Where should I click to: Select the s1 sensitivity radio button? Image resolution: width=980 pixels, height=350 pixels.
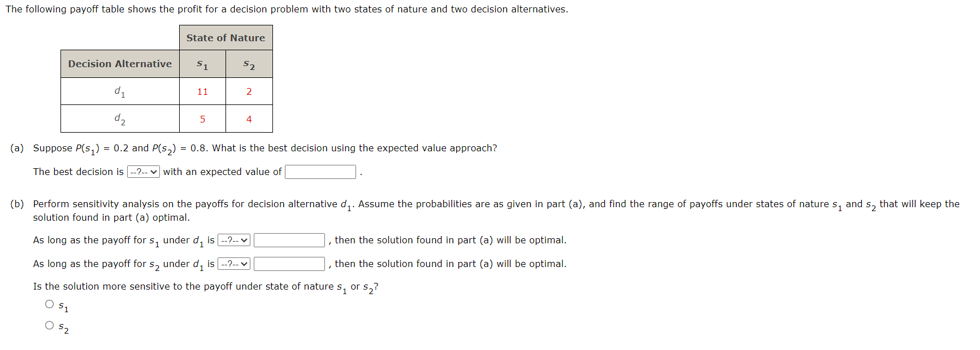[x=50, y=304]
